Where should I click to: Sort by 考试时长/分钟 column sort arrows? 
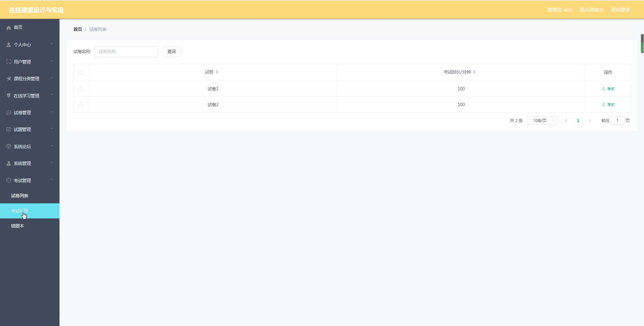coord(475,72)
